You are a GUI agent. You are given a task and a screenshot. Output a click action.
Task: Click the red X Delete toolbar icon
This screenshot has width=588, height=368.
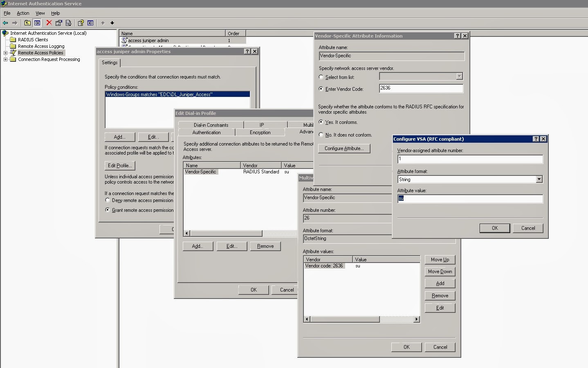[x=49, y=23]
